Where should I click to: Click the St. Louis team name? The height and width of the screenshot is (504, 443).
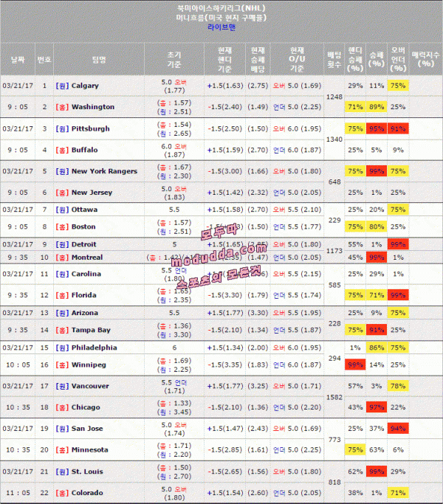click(86, 472)
